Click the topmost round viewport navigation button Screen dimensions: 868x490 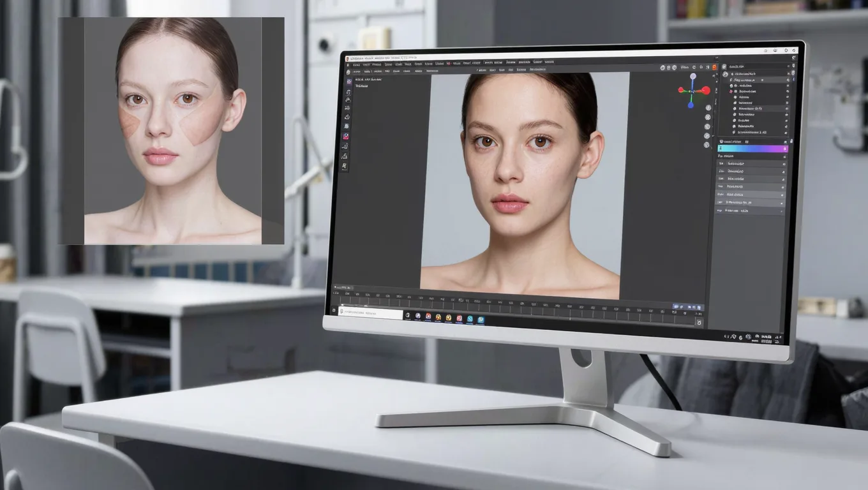tap(708, 108)
